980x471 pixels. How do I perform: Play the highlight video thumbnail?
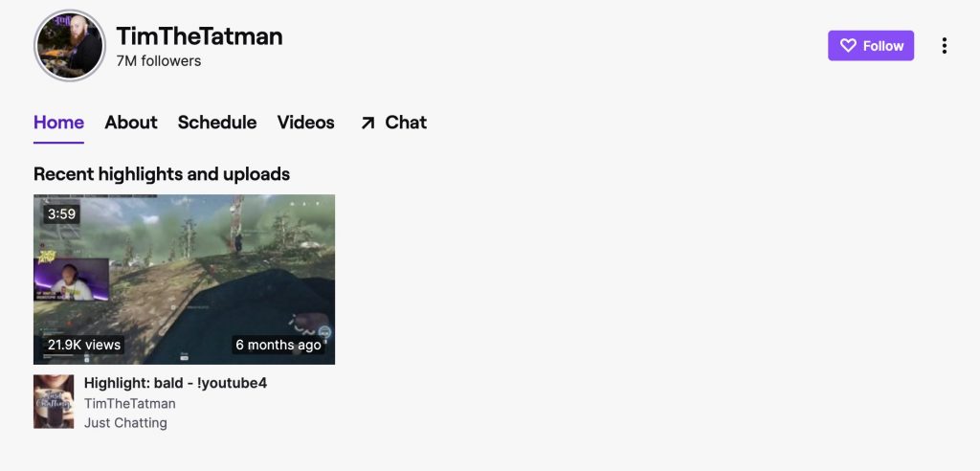[185, 280]
